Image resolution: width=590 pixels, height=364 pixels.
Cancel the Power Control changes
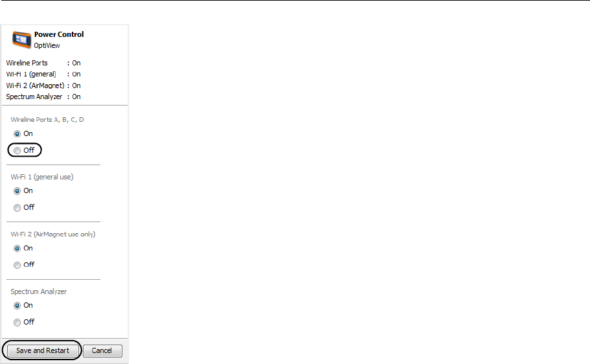tap(102, 350)
